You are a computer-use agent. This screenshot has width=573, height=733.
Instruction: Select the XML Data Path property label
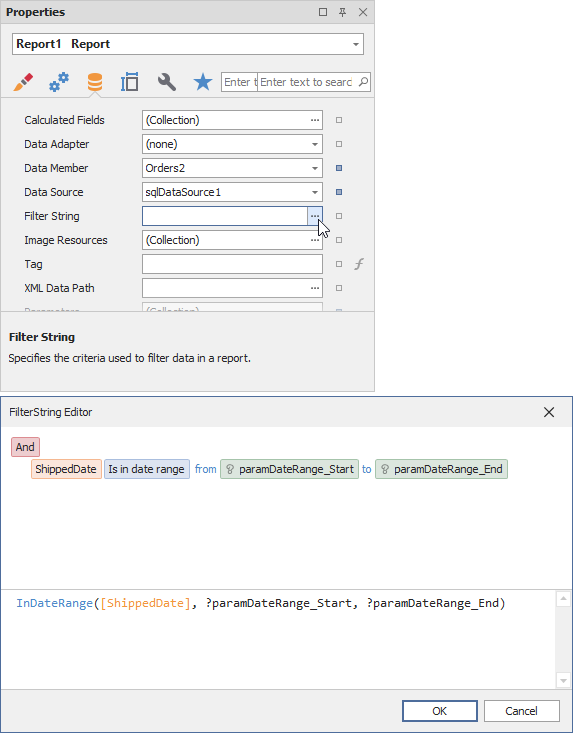pyautogui.click(x=59, y=288)
